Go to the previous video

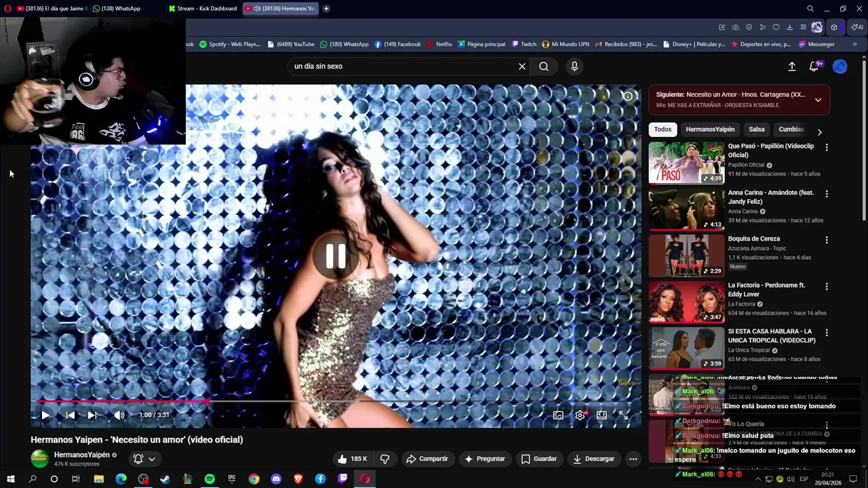(x=71, y=415)
